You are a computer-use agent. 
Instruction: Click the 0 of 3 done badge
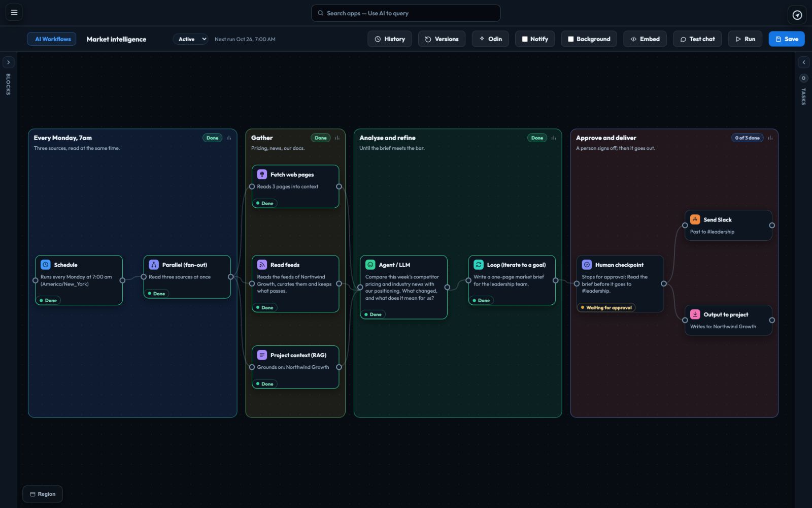pos(747,138)
